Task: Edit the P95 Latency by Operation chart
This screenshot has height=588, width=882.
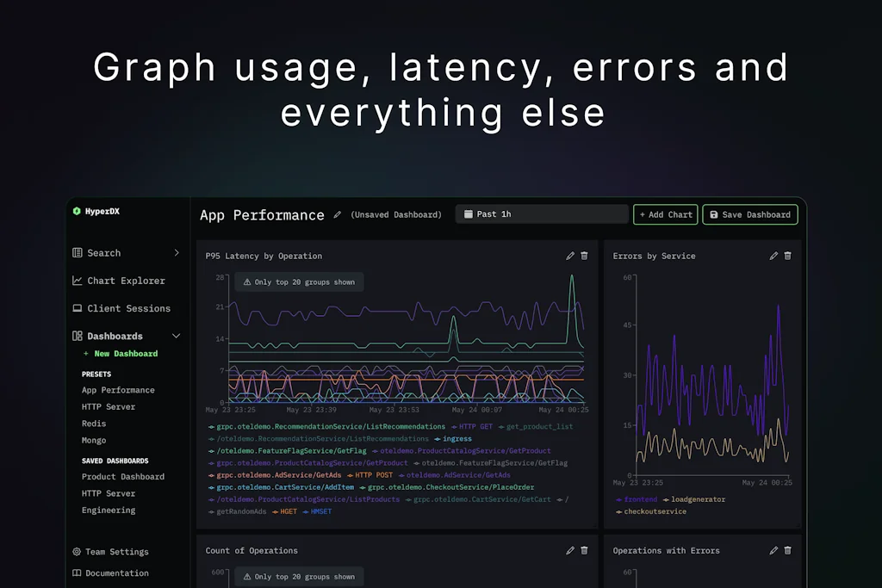Action: coord(569,255)
